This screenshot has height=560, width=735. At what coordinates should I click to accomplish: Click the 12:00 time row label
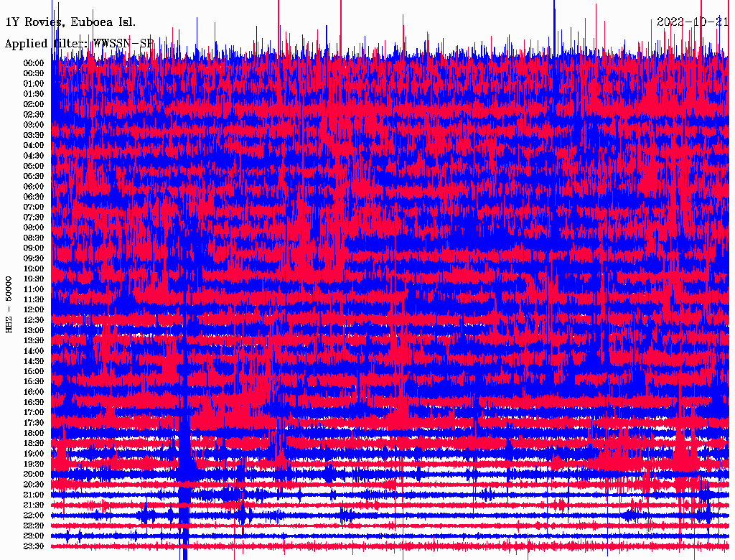pos(34,310)
